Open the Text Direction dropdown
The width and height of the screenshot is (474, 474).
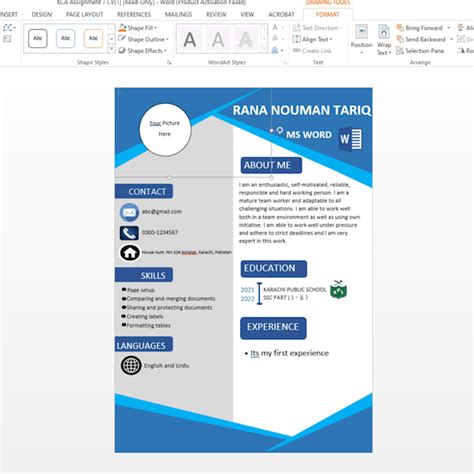coord(317,28)
